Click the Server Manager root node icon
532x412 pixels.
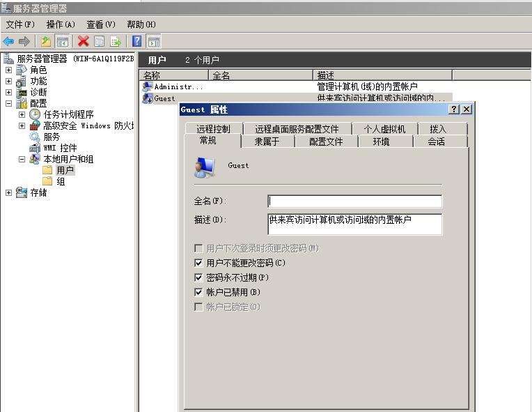(9, 59)
